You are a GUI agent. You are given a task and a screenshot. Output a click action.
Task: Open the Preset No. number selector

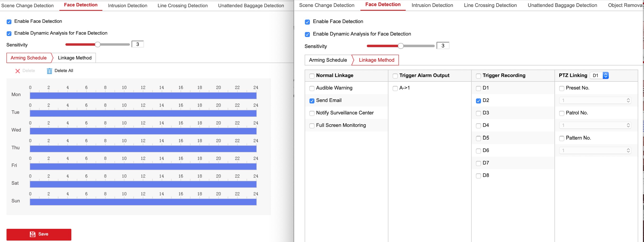[x=595, y=100]
